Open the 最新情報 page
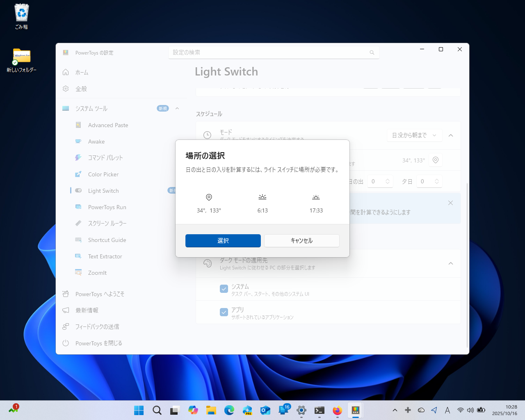This screenshot has width=525, height=420. coord(87,310)
